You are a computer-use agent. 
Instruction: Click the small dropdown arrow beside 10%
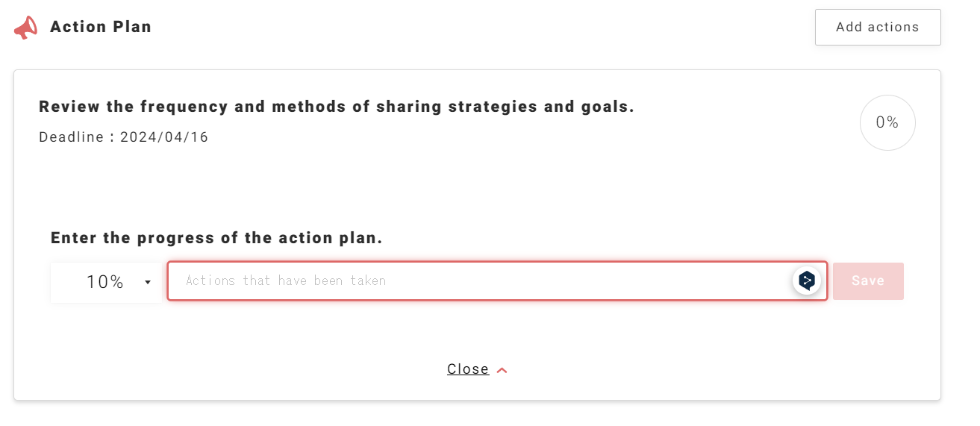(148, 282)
